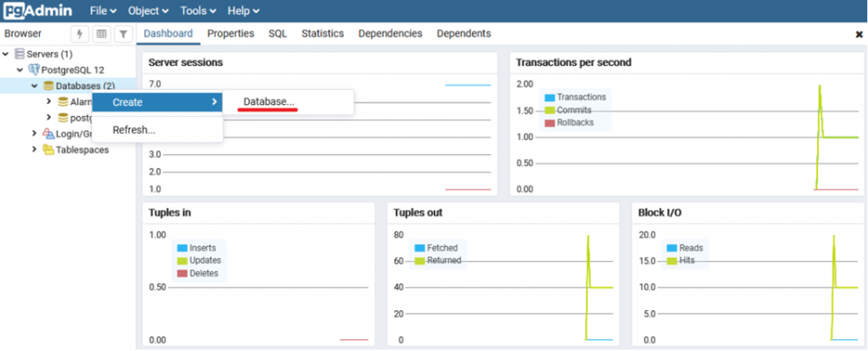The width and height of the screenshot is (868, 351).
Task: Select the PostgreSQL 12 elephant icon
Action: pyautogui.click(x=34, y=70)
